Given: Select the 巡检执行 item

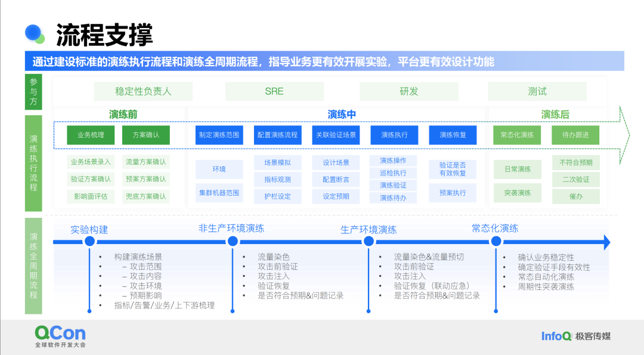Looking at the screenshot, I should (393, 173).
